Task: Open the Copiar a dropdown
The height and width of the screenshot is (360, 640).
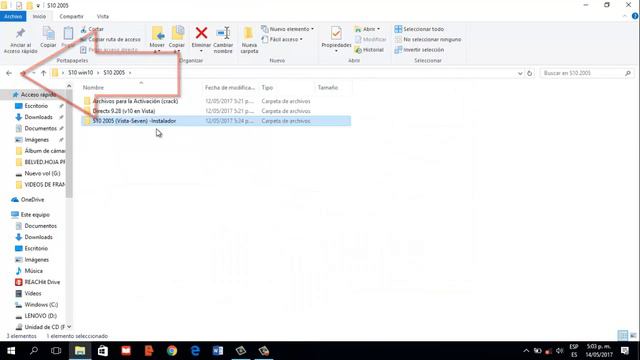Action: 177,40
